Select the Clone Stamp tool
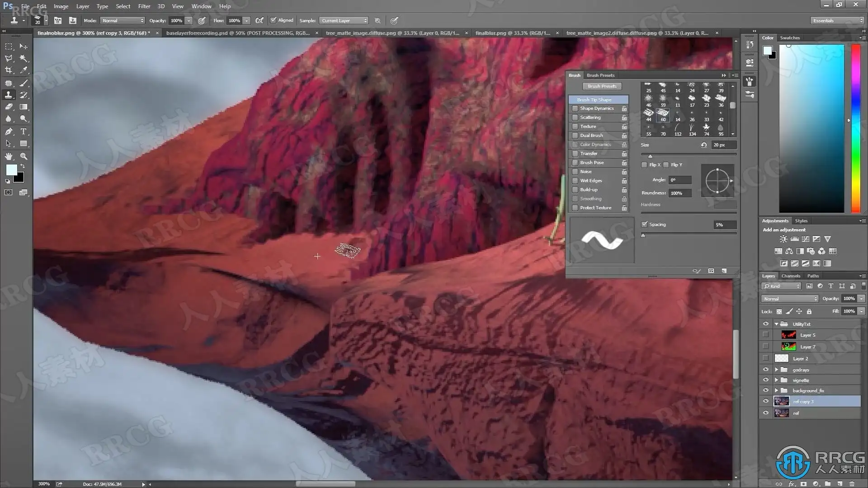This screenshot has width=868, height=488. click(x=9, y=95)
